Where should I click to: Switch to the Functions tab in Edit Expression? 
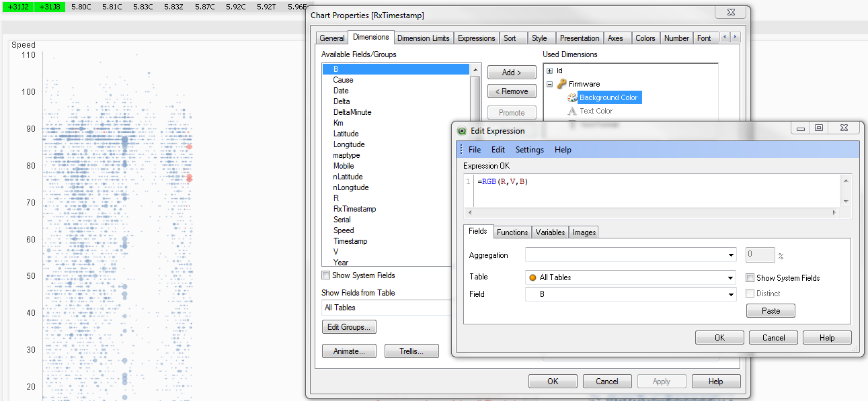(x=512, y=232)
